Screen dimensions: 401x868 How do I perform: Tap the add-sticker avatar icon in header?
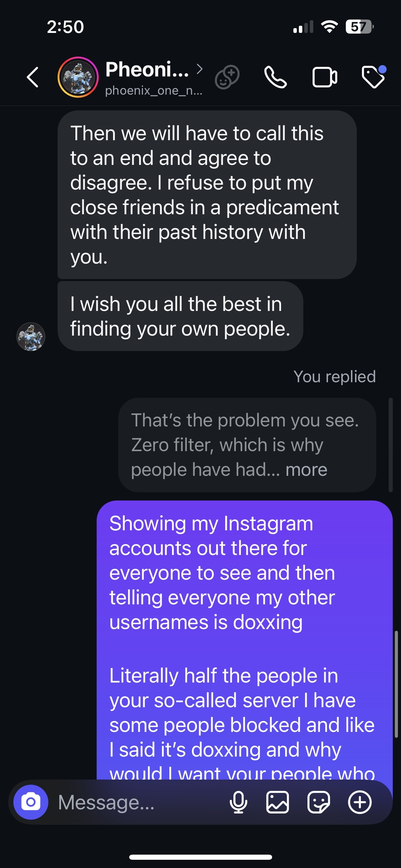coord(227,77)
